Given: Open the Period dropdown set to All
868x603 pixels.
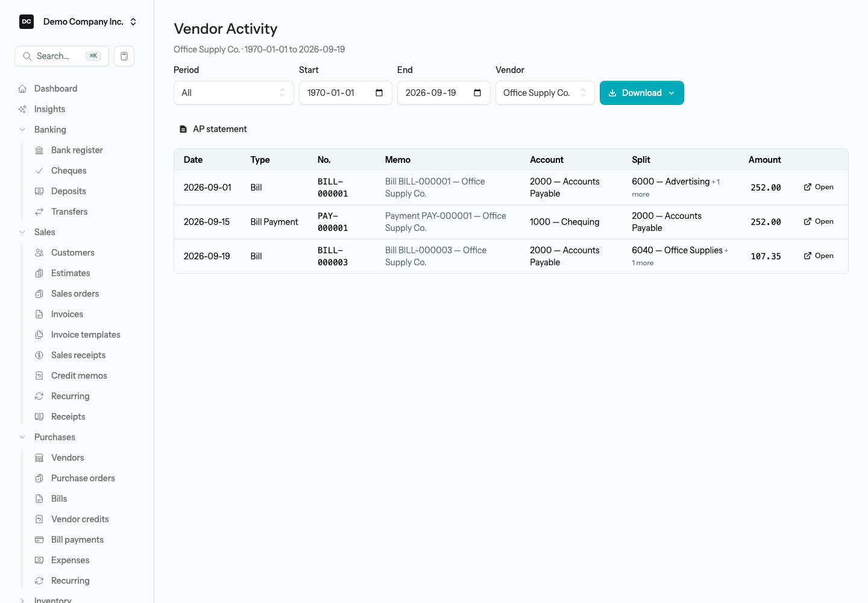Looking at the screenshot, I should (x=234, y=93).
